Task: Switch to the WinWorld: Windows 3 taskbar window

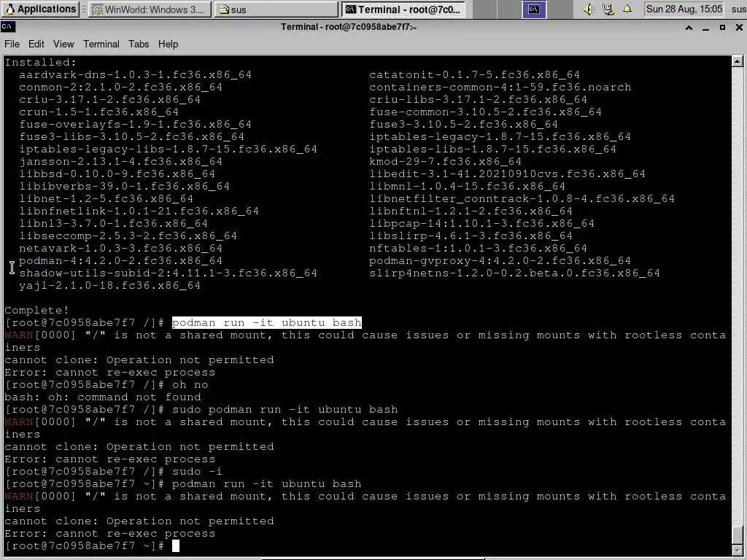Action: (150, 9)
